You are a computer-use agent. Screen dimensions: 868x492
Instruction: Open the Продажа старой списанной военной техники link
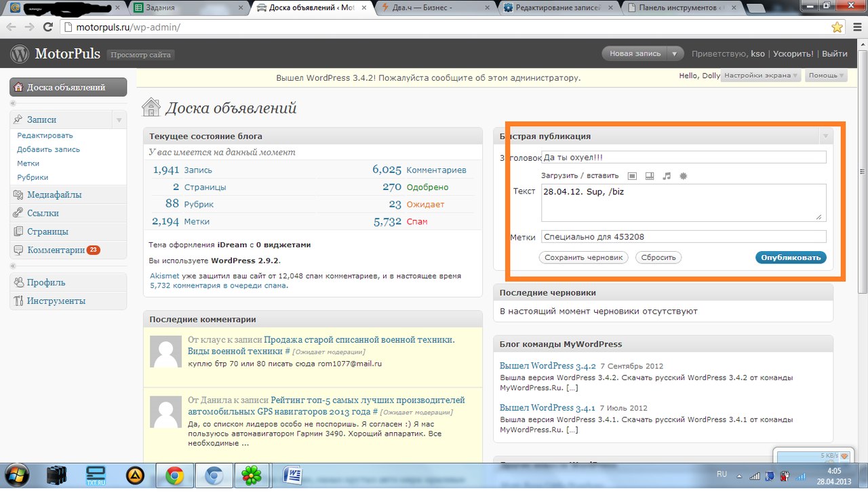click(x=321, y=345)
